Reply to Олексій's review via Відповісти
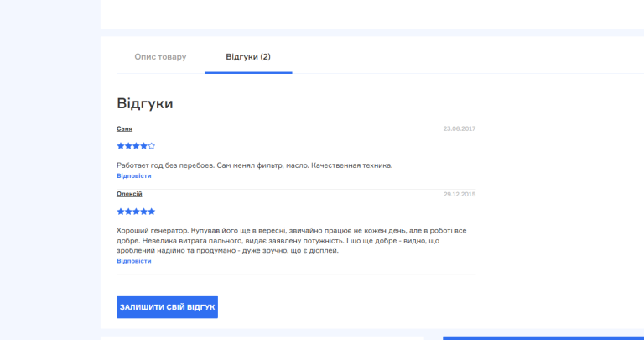This screenshot has height=340, width=644. click(134, 261)
